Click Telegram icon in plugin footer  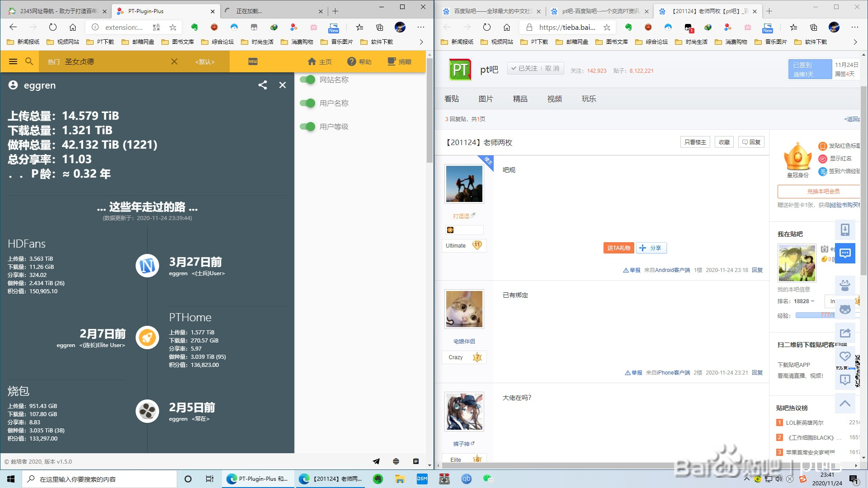[x=376, y=461]
